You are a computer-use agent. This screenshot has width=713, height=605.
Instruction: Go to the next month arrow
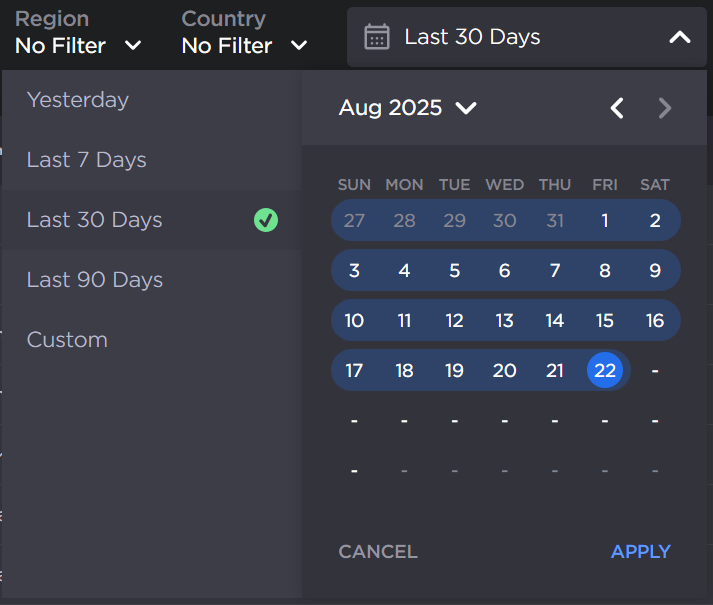click(x=665, y=108)
